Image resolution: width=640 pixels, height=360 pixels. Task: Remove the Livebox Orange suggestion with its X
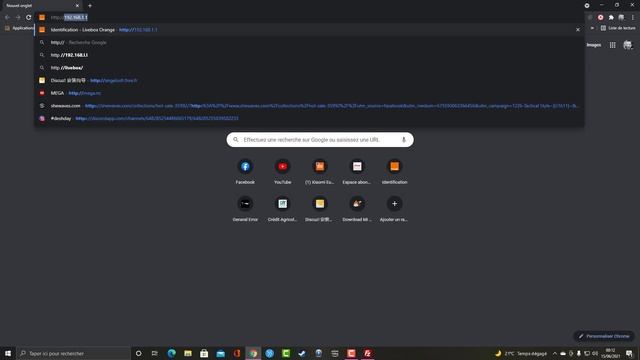point(578,30)
